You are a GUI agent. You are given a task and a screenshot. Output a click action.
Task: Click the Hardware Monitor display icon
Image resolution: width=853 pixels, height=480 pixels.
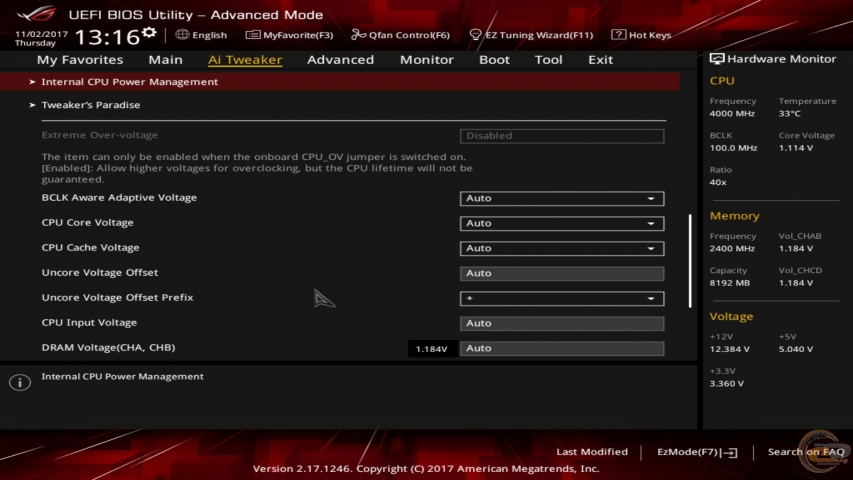tap(716, 59)
